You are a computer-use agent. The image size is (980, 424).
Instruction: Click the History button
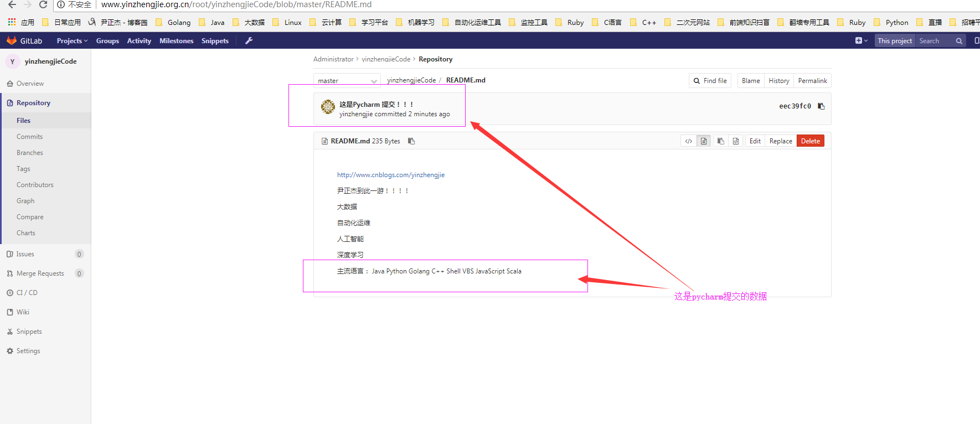(x=779, y=81)
